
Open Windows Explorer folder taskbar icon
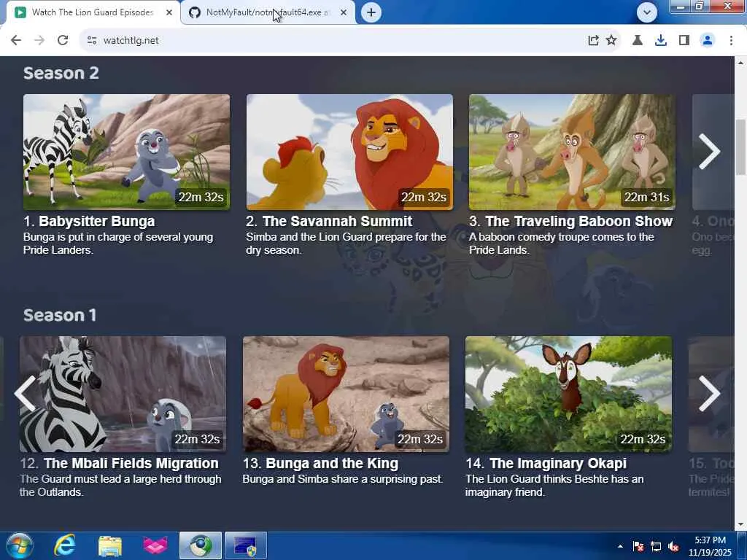pos(110,545)
